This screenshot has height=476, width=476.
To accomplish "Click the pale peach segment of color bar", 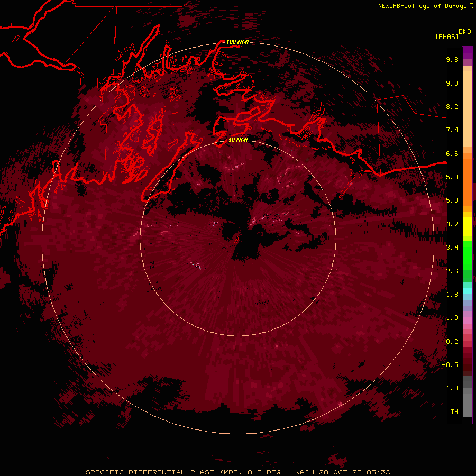I will (x=467, y=108).
